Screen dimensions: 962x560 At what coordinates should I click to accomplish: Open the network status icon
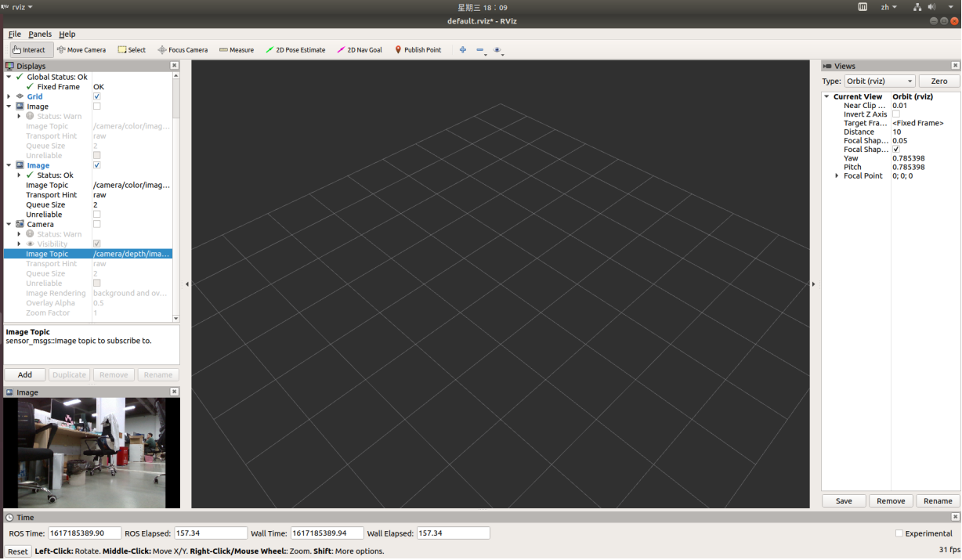(x=917, y=7)
